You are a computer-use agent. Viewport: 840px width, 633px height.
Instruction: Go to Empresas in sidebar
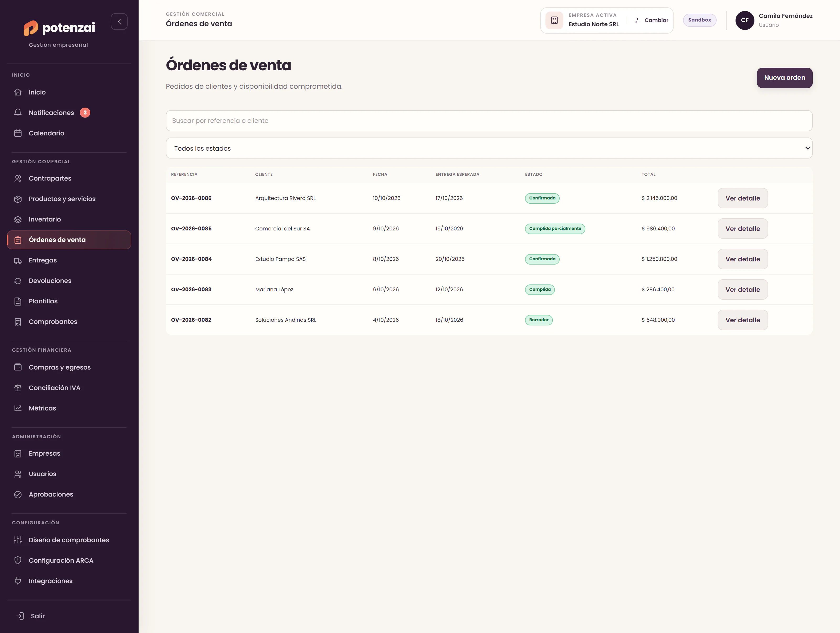69,453
